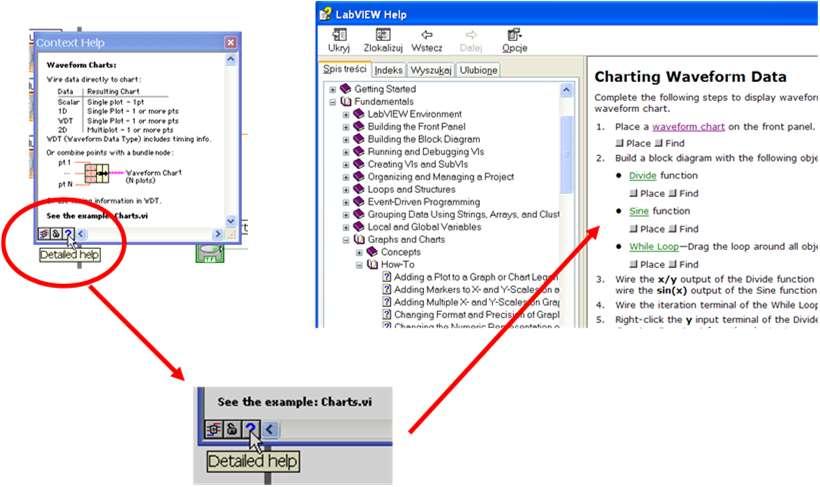Image resolution: width=820 pixels, height=487 pixels.
Task: Expand the Building the Block Diagram node
Action: point(346,140)
